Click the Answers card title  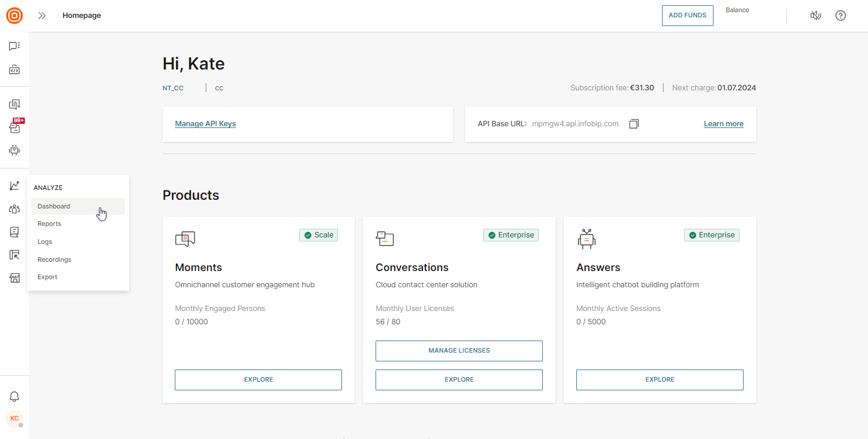pos(598,268)
